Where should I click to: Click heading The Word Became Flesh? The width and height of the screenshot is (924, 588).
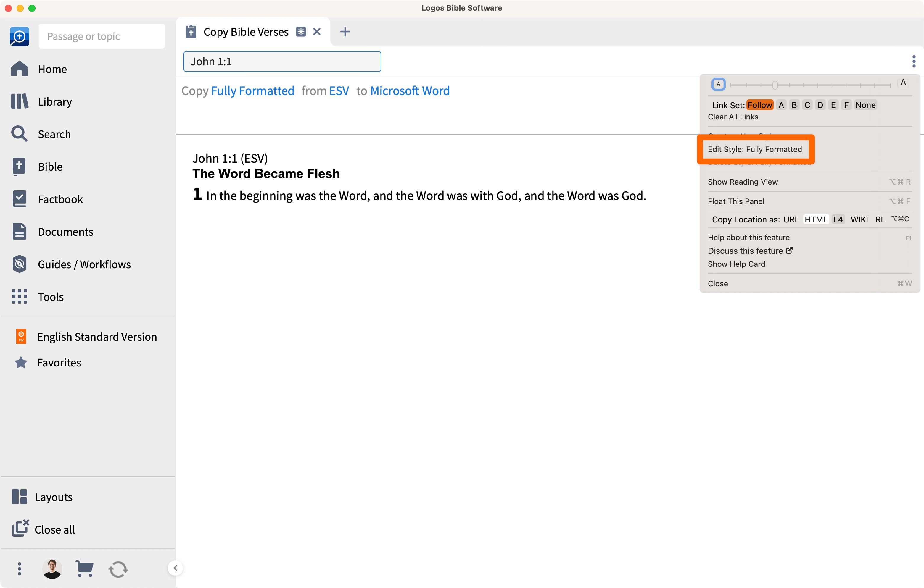pyautogui.click(x=266, y=173)
